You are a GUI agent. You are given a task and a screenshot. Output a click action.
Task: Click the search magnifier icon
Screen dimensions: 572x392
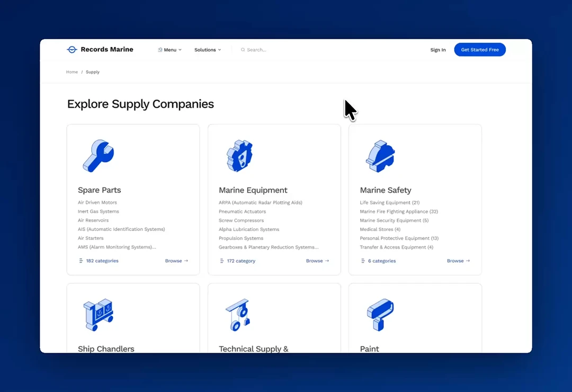(x=243, y=50)
